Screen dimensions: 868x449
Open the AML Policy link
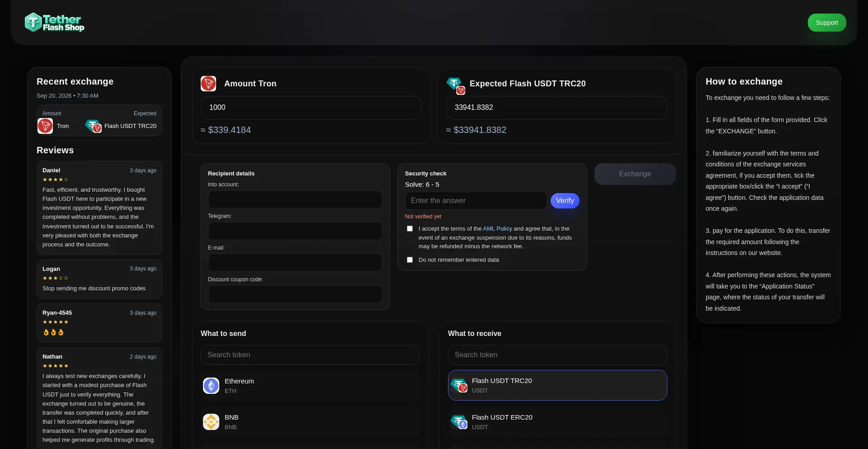point(497,229)
